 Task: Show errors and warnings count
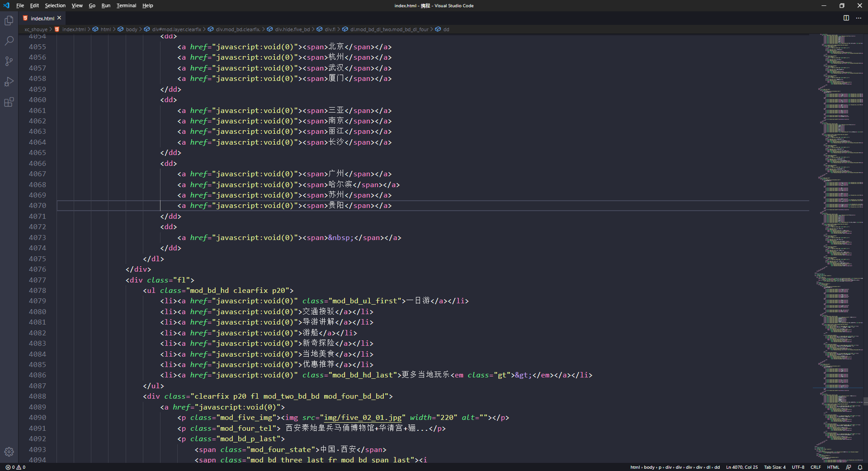click(15, 467)
